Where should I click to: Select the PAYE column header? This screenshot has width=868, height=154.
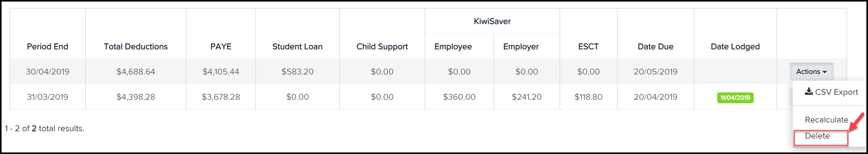click(x=221, y=47)
